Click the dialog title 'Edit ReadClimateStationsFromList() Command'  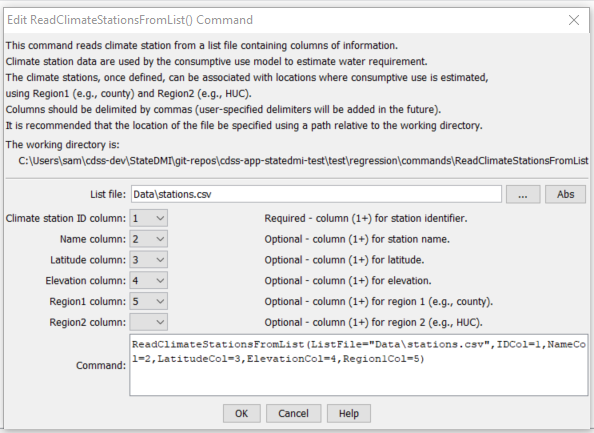click(130, 20)
